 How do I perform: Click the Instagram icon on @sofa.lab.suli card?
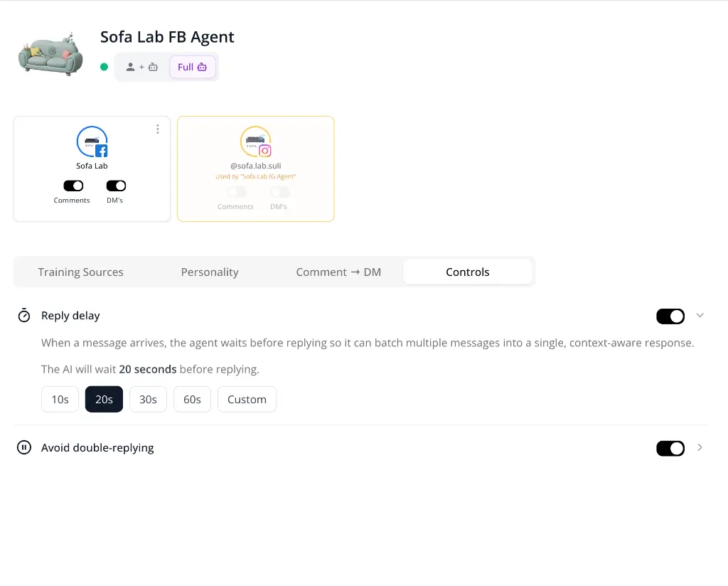[265, 151]
